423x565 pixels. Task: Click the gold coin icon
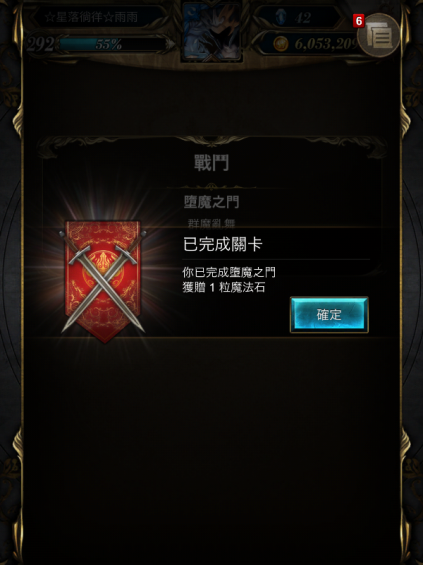[280, 44]
